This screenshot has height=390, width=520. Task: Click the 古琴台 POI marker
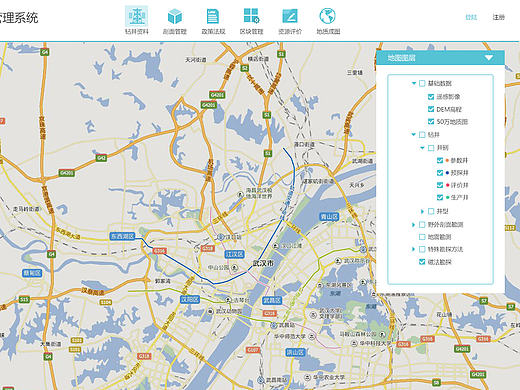228,300
